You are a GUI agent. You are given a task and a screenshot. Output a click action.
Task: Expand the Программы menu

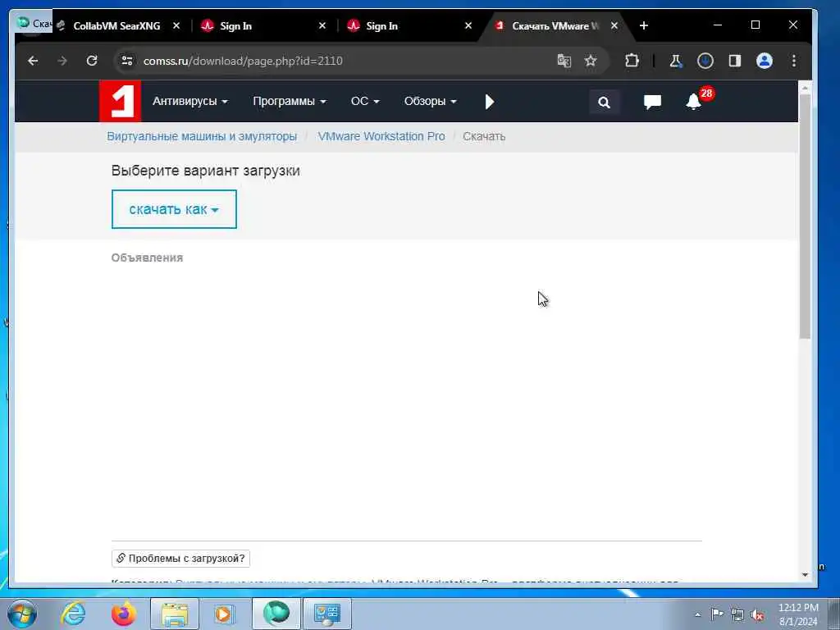(x=290, y=101)
